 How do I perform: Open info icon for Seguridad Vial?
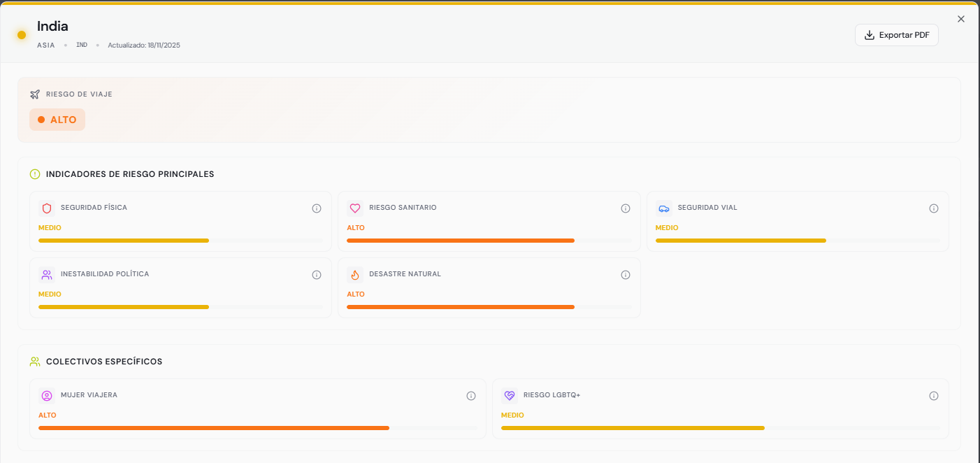click(934, 208)
